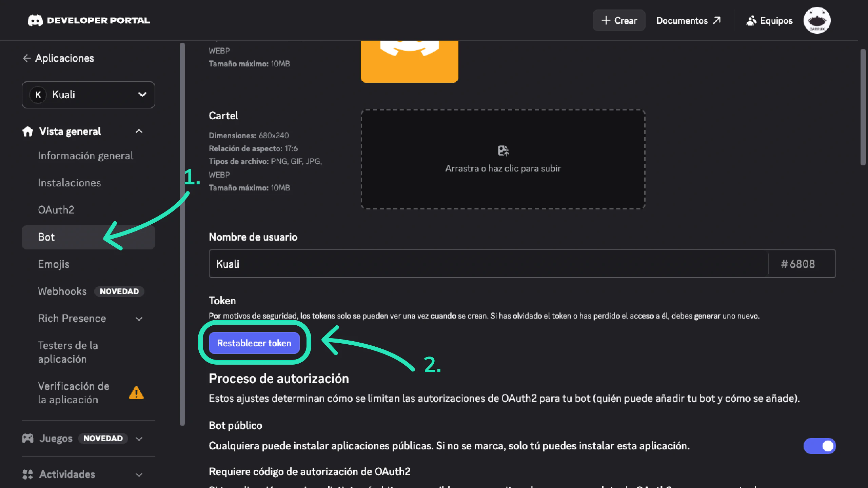The width and height of the screenshot is (868, 488).
Task: Click the orange bot icon thumbnail
Action: pyautogui.click(x=410, y=61)
